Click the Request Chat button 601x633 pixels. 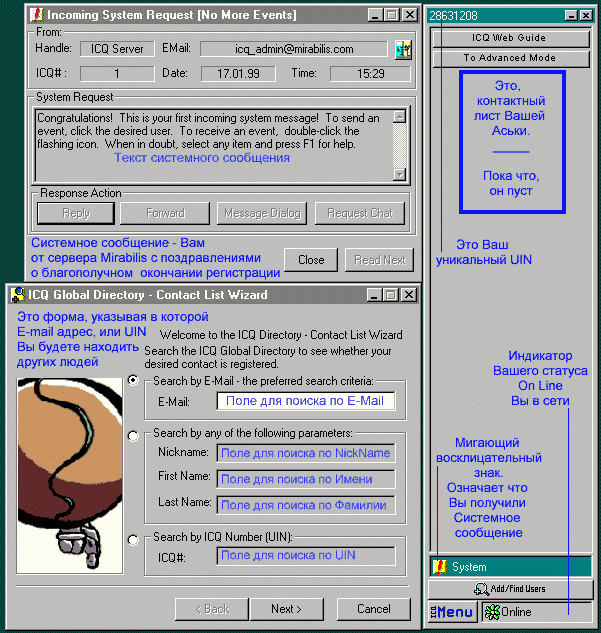click(360, 213)
